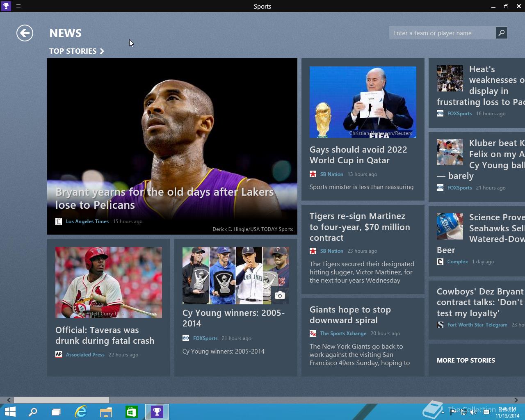Open Cy Young winners: 2005-2014 headline
The image size is (525, 420).
(x=233, y=318)
